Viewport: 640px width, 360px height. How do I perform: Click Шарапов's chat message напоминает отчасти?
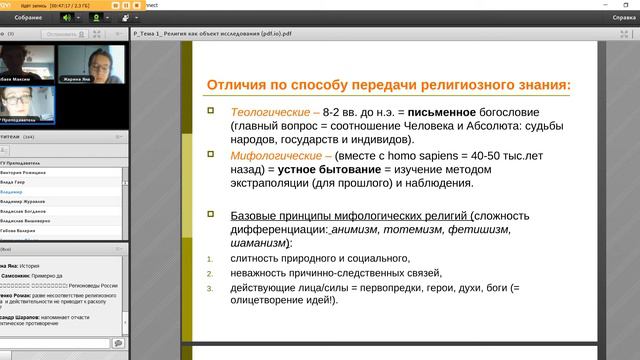pos(45,320)
